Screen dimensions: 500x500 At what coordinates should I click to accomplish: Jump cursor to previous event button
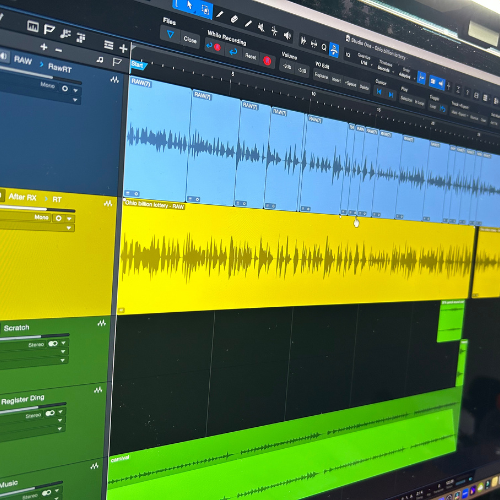[379, 91]
